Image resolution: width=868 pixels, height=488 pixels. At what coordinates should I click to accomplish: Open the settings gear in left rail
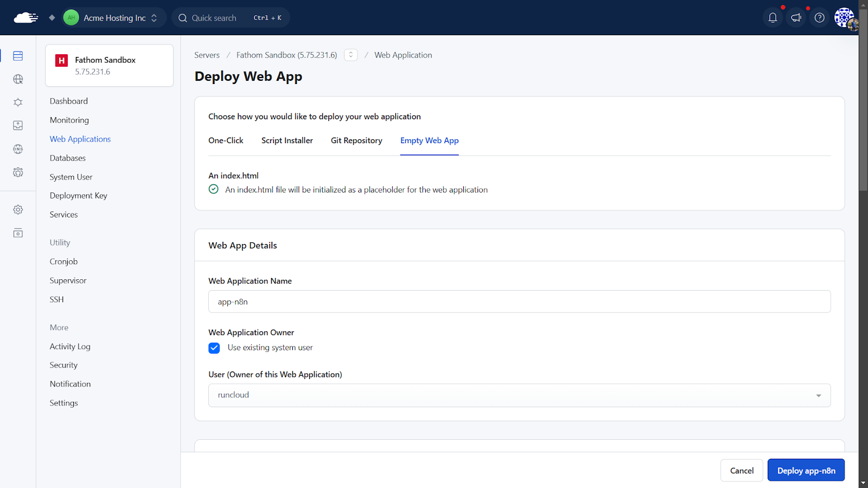(x=18, y=210)
